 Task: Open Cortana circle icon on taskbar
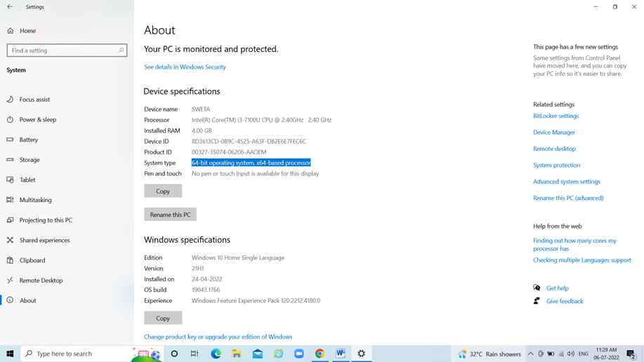pos(174,354)
